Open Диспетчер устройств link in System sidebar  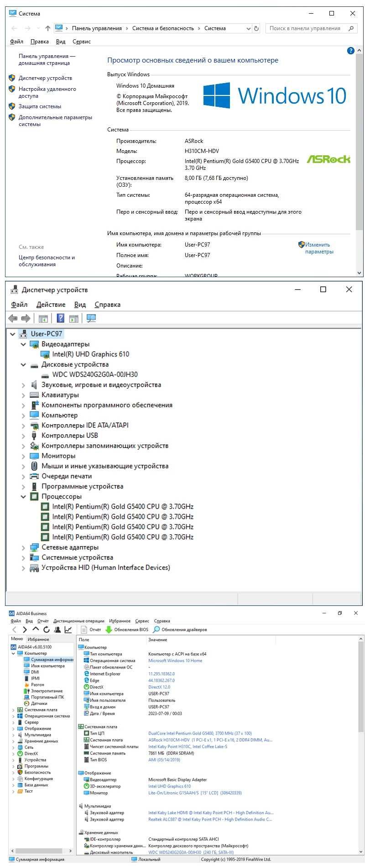45,78
